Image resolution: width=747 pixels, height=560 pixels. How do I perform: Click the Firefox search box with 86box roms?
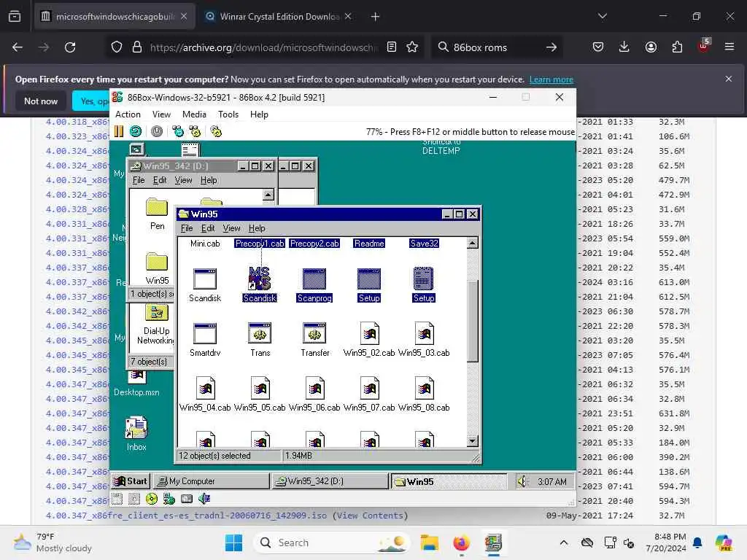click(495, 47)
